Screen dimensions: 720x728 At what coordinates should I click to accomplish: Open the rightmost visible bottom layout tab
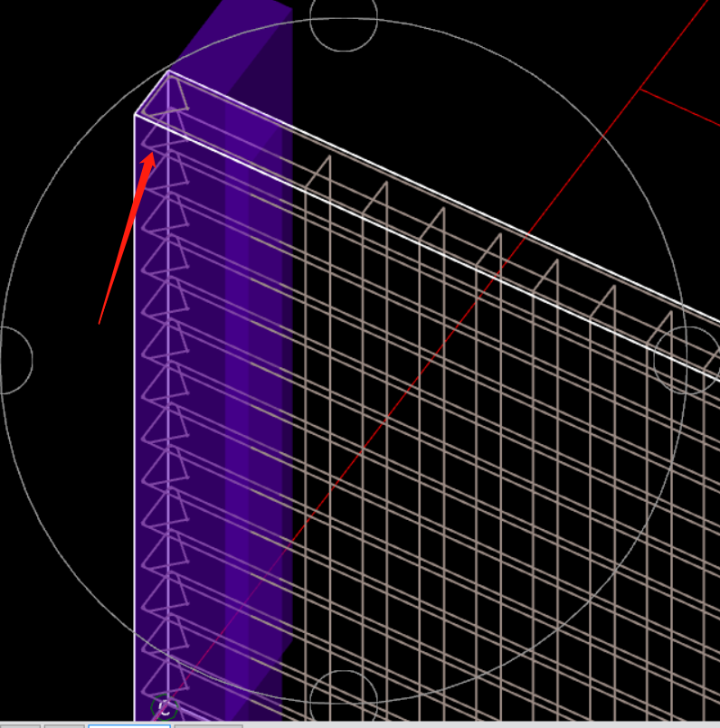point(208,725)
